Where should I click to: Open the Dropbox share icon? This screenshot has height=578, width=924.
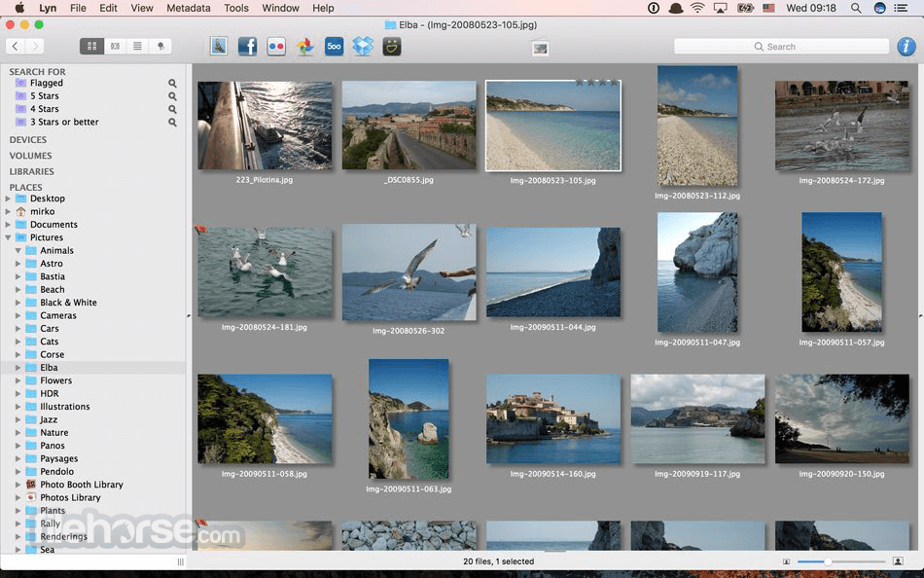363,46
